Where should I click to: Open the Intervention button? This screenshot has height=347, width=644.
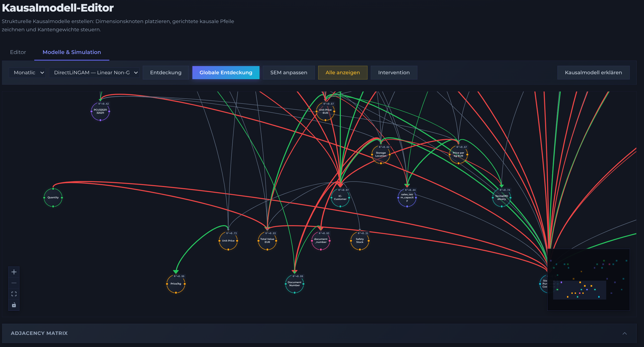[394, 72]
